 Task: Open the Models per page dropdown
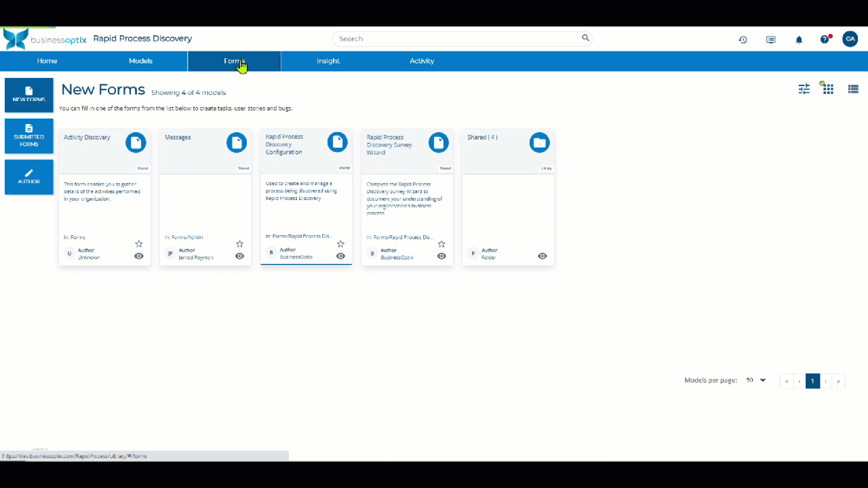point(755,380)
